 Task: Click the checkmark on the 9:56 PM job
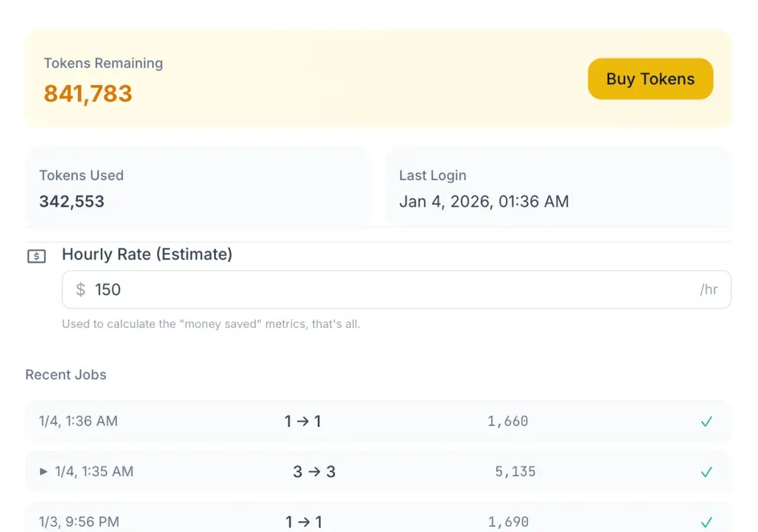[x=706, y=521]
